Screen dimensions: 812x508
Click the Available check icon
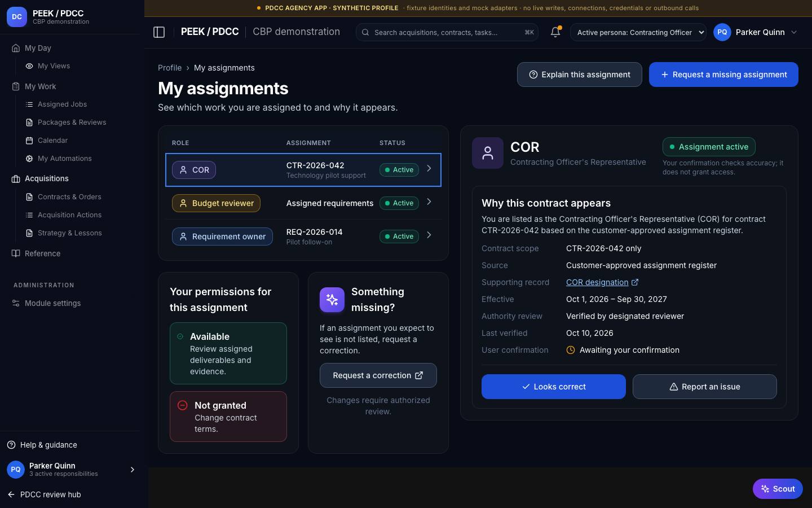pyautogui.click(x=180, y=336)
